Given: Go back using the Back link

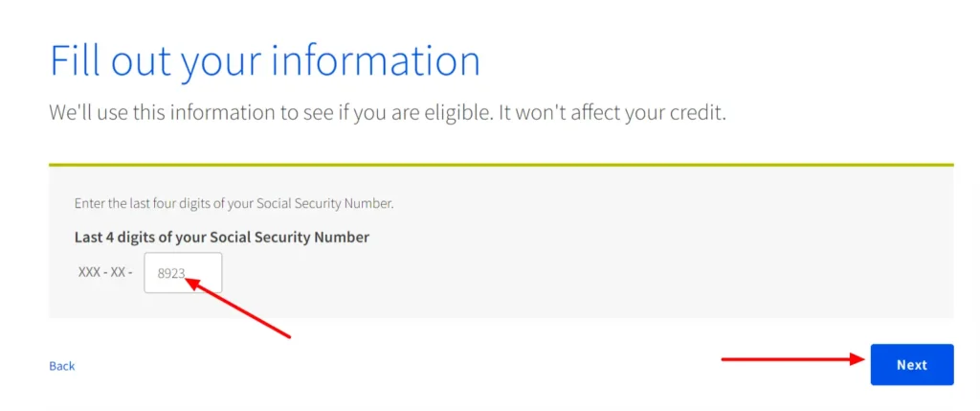Looking at the screenshot, I should point(62,366).
